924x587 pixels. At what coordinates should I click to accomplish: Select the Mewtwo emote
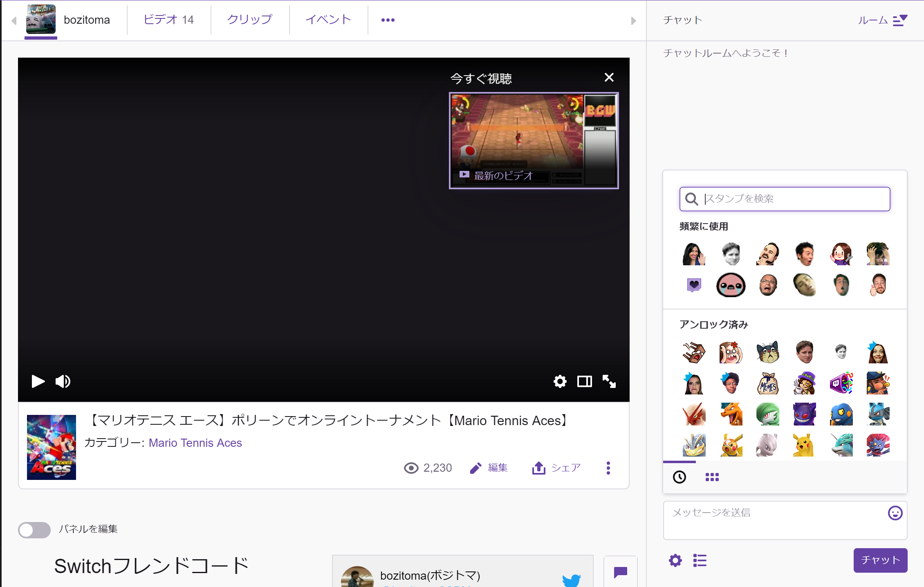click(767, 445)
